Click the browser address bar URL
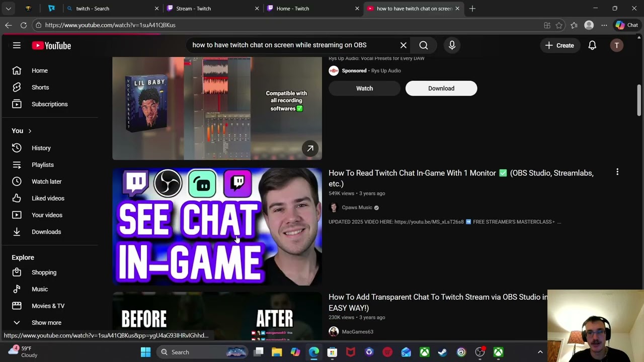Viewport: 644px width, 362px height. coord(110,25)
